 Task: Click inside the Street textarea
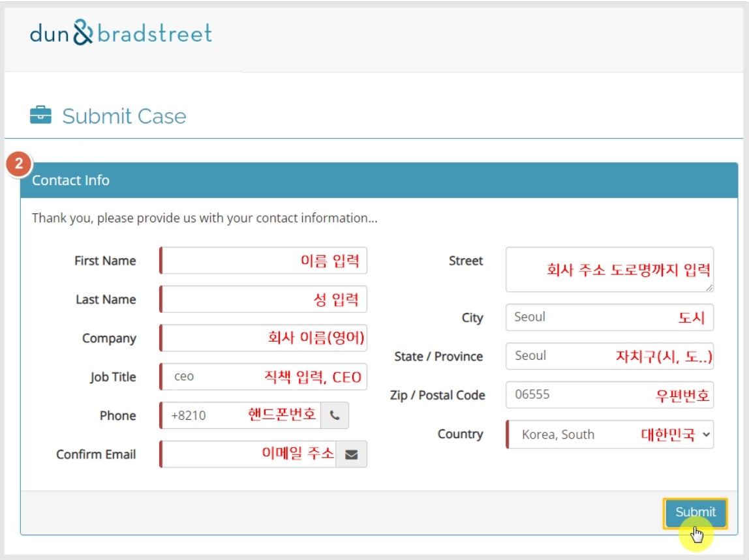(x=610, y=270)
